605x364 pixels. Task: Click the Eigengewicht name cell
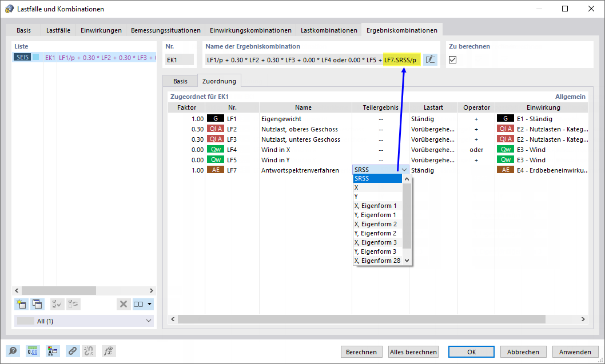(305, 119)
